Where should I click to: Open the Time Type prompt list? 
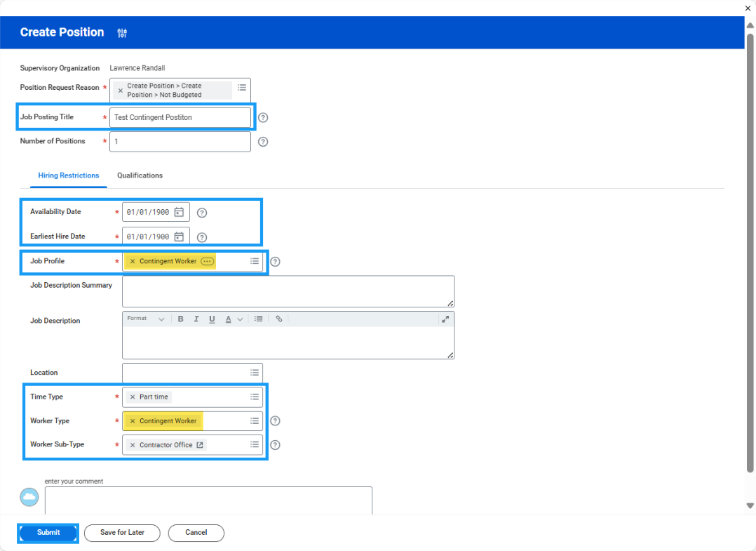pyautogui.click(x=255, y=397)
